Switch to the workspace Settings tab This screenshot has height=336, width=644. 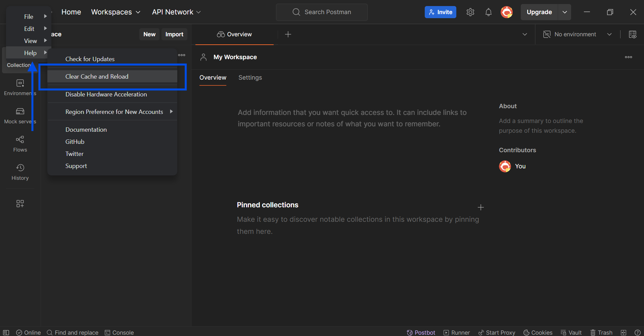coord(250,78)
